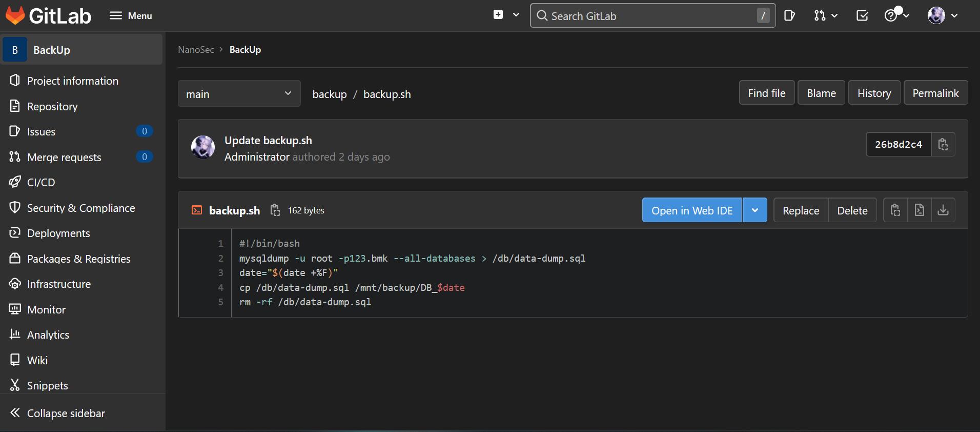Open the main branch dropdown
The image size is (980, 432).
(x=239, y=93)
